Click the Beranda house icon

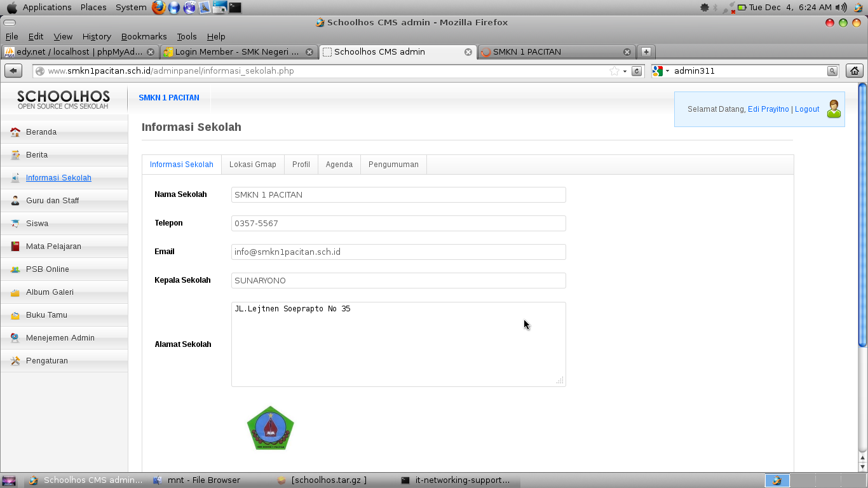click(15, 132)
